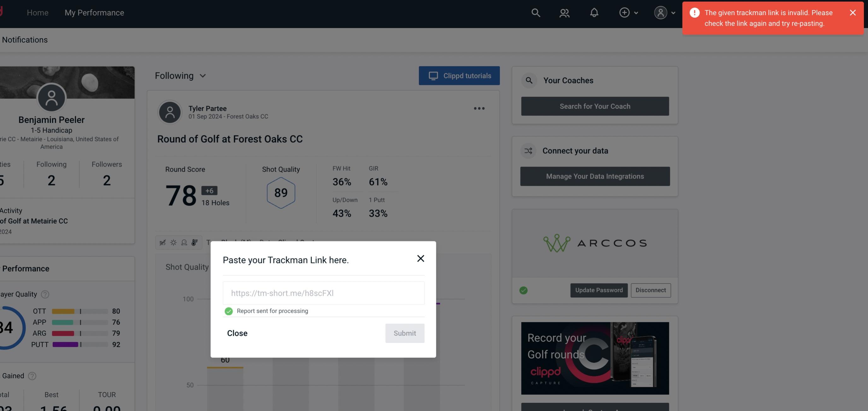Click the notifications bell icon
Screen dimensions: 868x411
[x=594, y=12]
